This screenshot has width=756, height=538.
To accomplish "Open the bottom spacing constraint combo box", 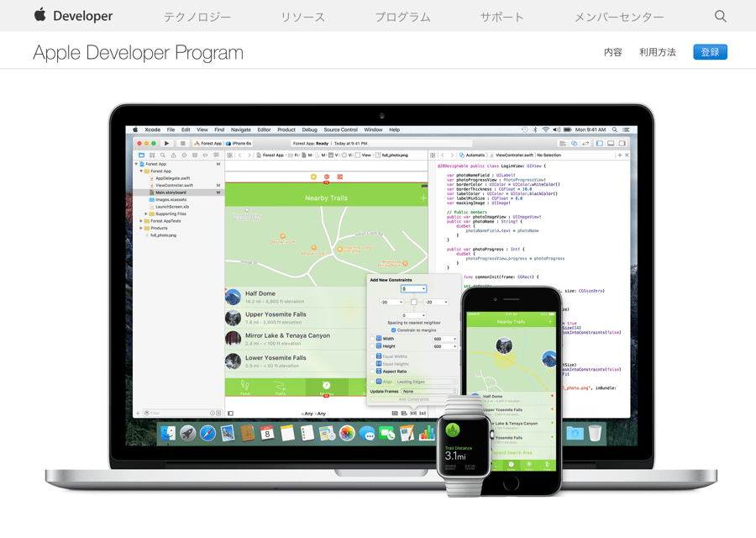I will pyautogui.click(x=413, y=315).
